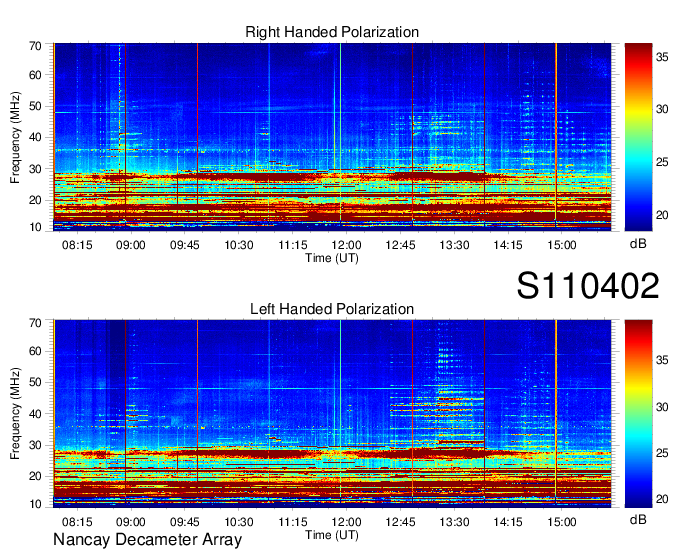Click the 20 MHz tick on right-handed plot
680x552 pixels.
35,200
